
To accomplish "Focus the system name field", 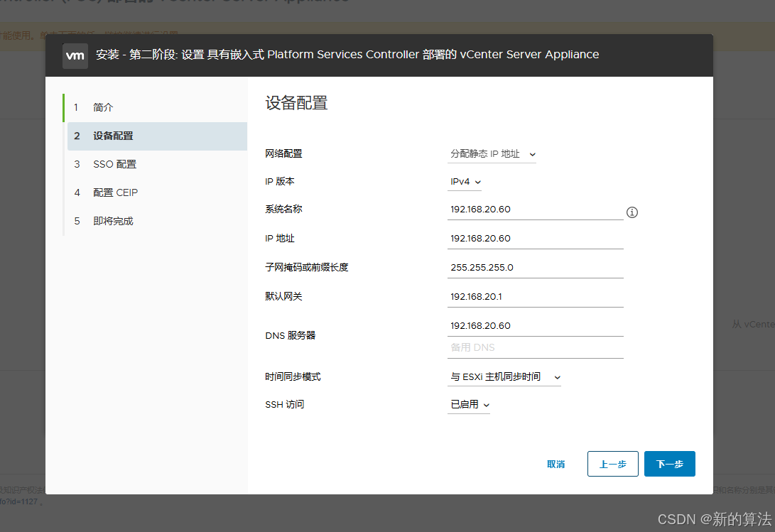I will pyautogui.click(x=536, y=210).
